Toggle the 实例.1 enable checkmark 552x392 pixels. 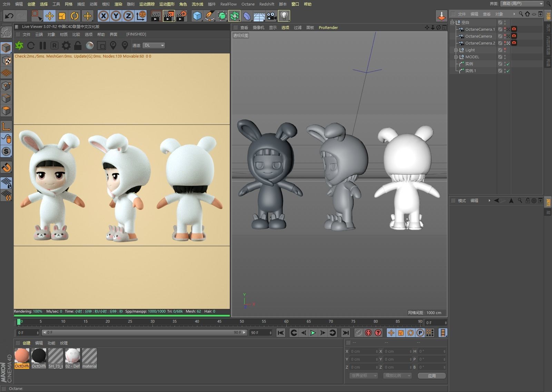coord(508,71)
